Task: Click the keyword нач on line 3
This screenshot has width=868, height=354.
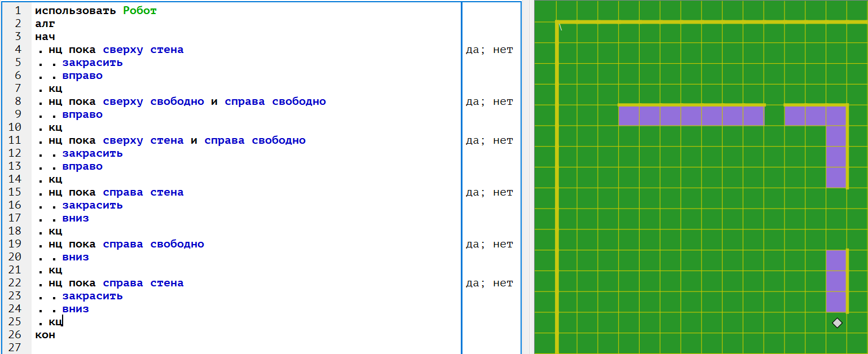Action: pyautogui.click(x=45, y=37)
